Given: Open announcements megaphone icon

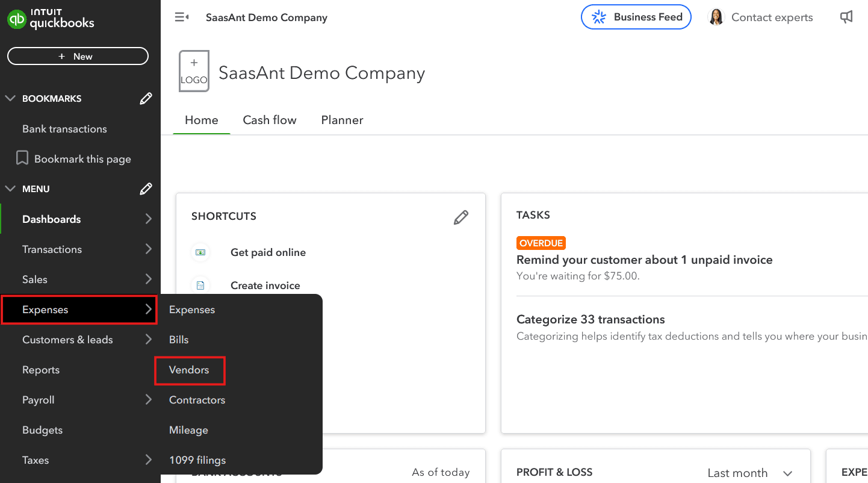Looking at the screenshot, I should 846,17.
